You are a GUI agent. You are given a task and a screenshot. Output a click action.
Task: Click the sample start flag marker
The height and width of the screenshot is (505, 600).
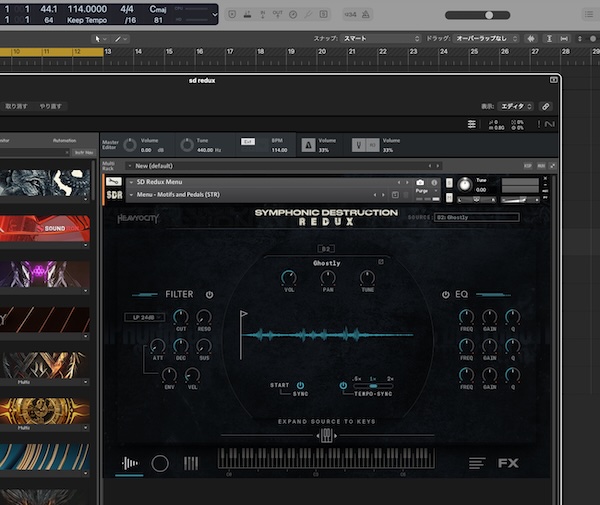(243, 314)
